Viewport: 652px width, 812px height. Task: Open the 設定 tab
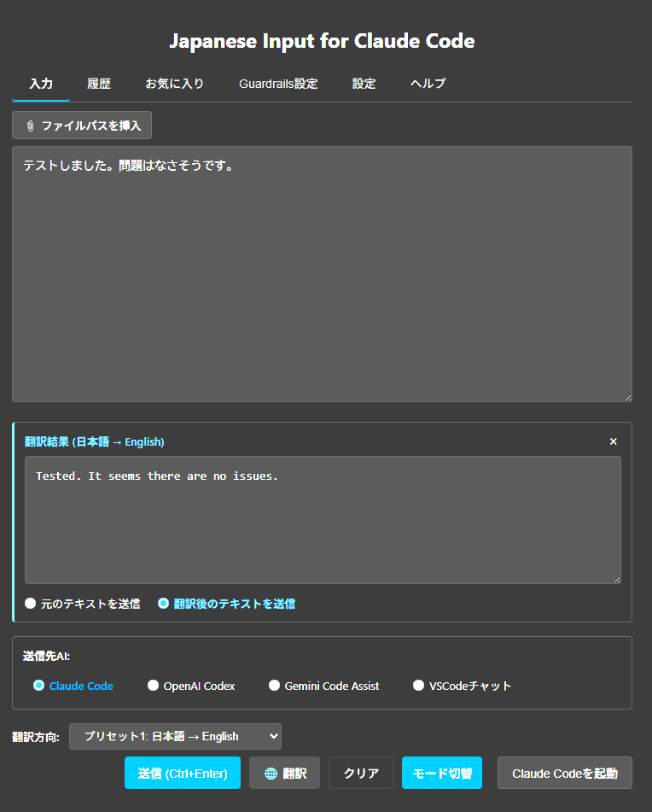tap(364, 84)
